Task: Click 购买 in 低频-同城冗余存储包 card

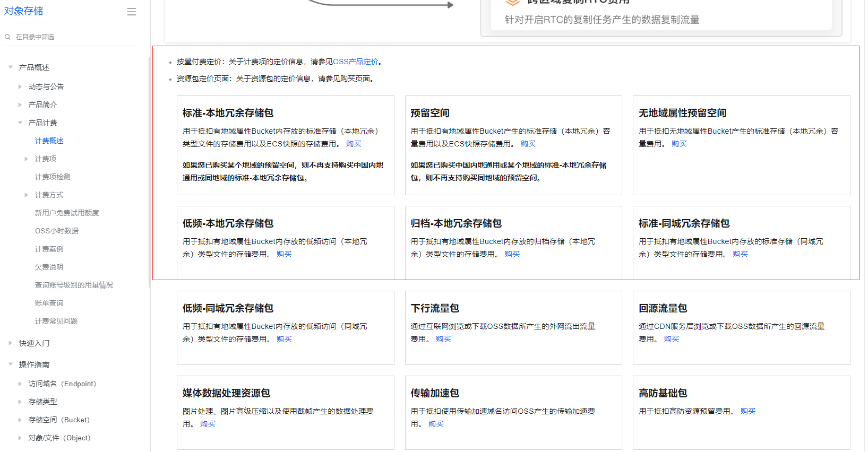Action: coord(284,339)
